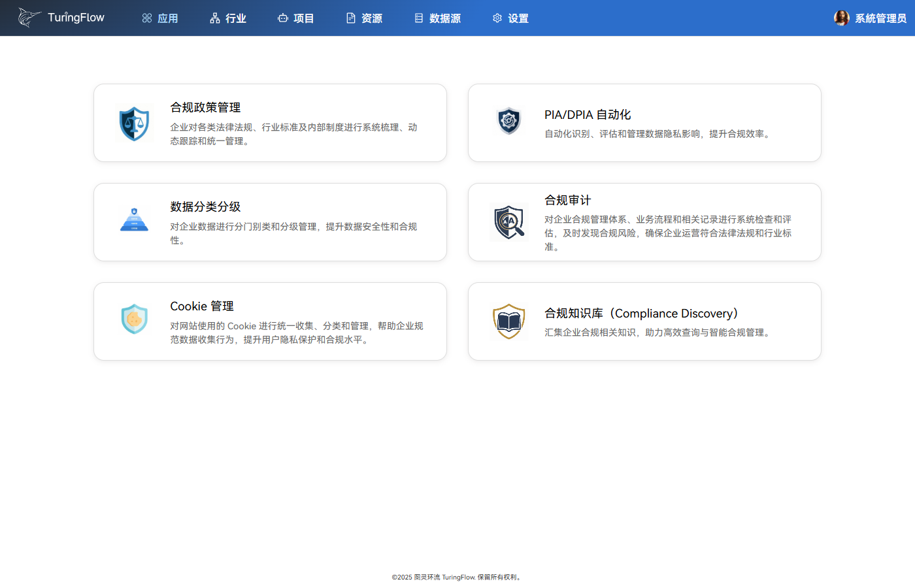This screenshot has height=588, width=915.
Task: Open the 合规审计 application card
Action: (x=644, y=221)
